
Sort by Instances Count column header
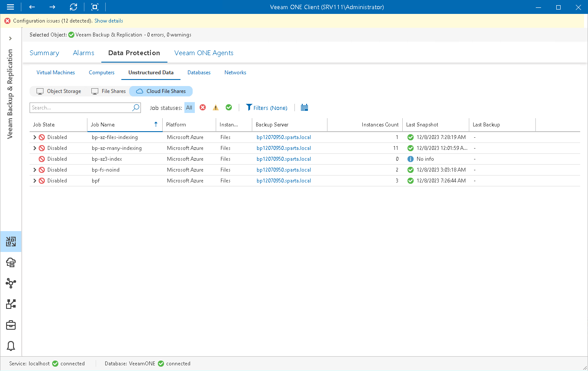pos(365,125)
